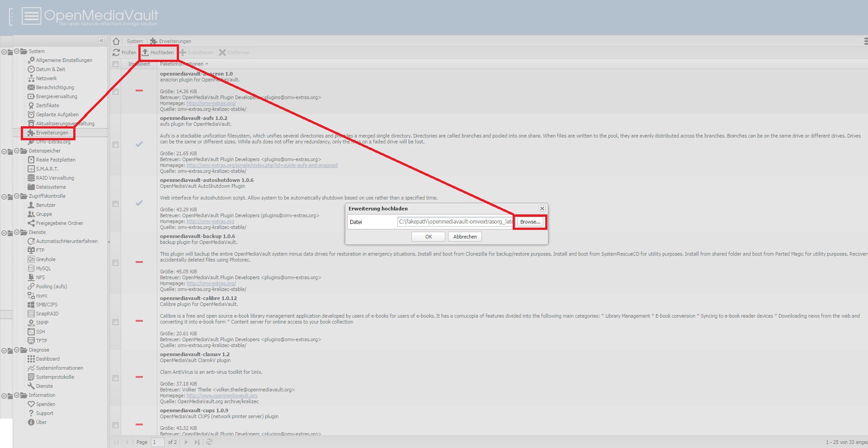Viewport: 868px width, 448px height.
Task: Click the Entfernen toolbar button
Action: coord(234,52)
